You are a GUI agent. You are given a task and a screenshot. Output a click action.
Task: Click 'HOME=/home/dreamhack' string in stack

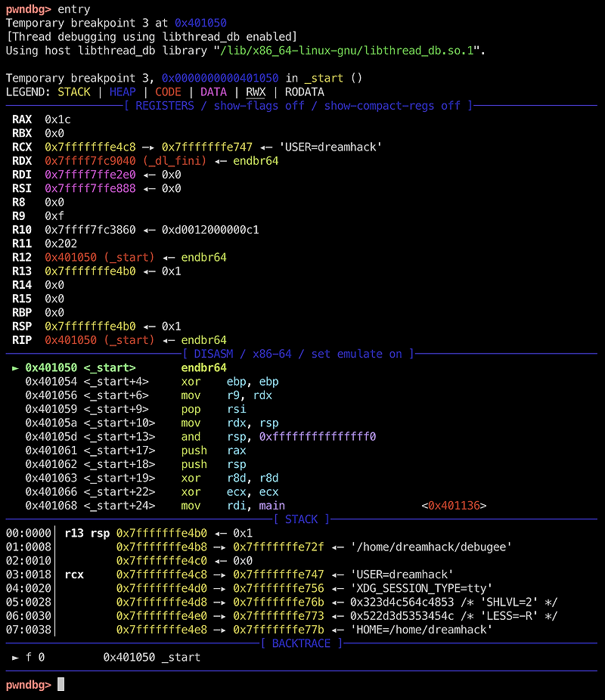click(x=421, y=630)
